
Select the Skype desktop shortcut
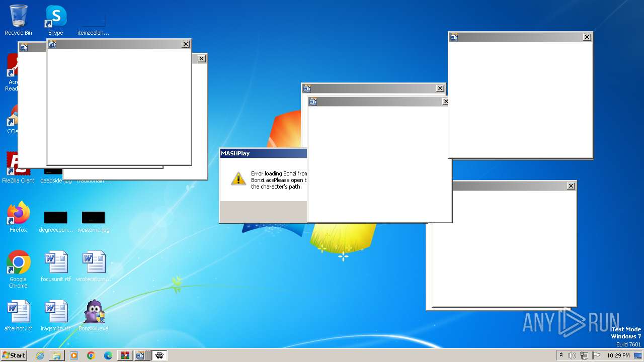pyautogui.click(x=55, y=20)
